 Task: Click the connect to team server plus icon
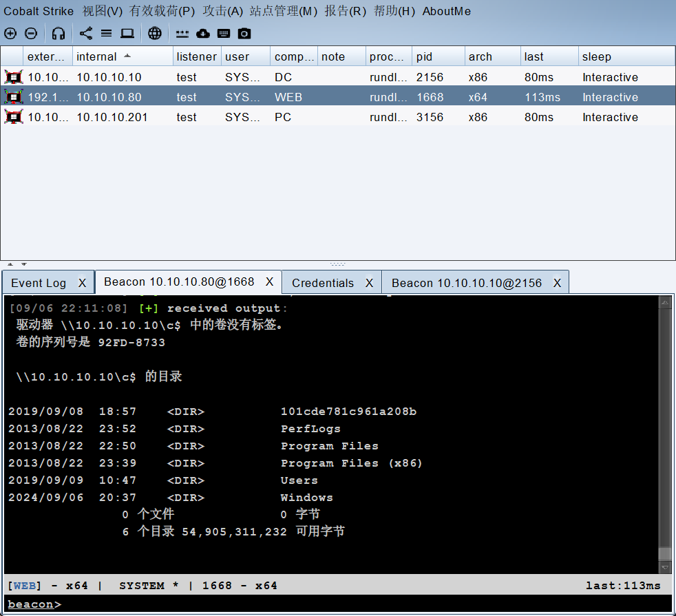10,33
